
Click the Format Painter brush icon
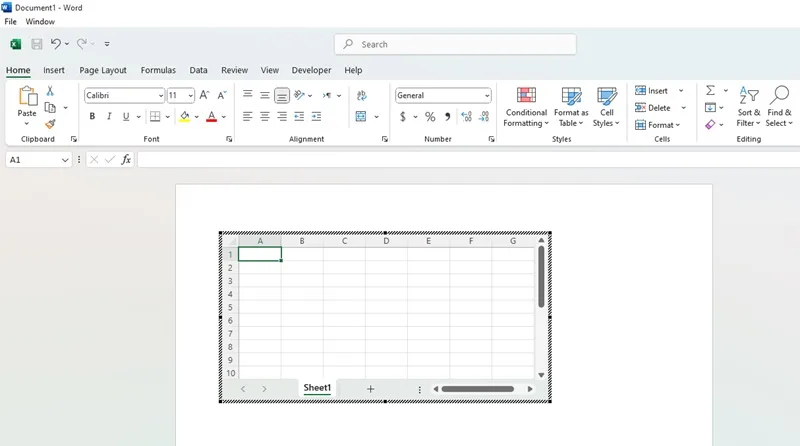[x=50, y=124]
